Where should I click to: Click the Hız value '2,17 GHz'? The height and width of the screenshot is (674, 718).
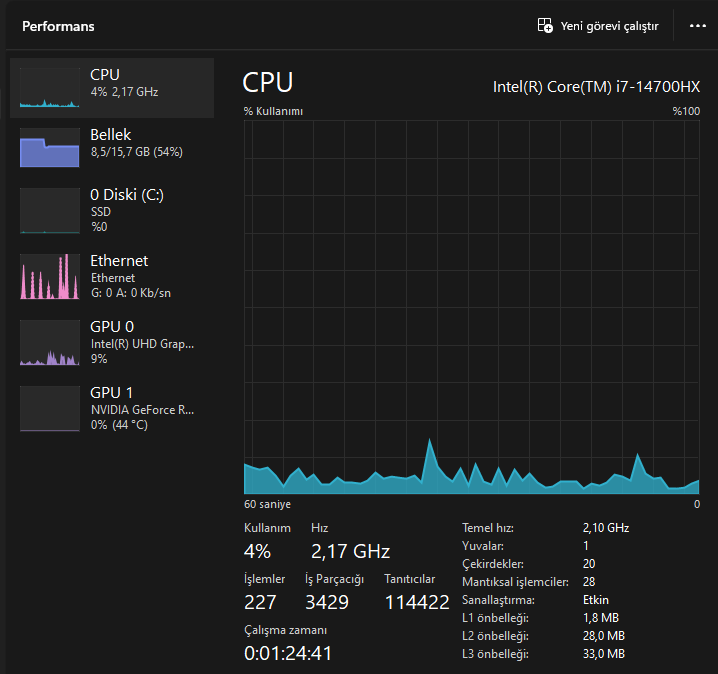pos(350,551)
